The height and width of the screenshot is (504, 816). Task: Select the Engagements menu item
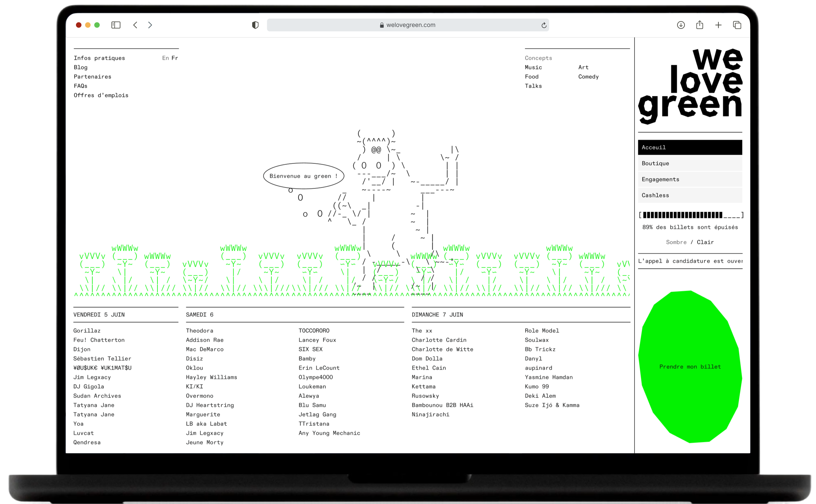690,179
